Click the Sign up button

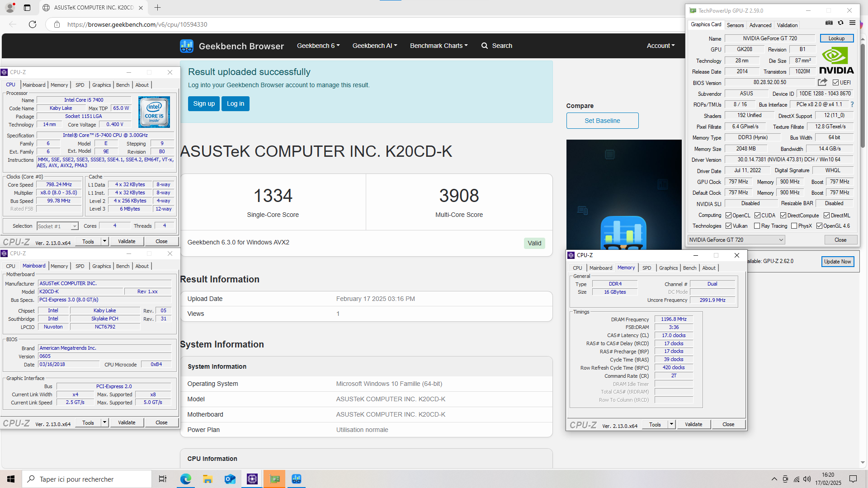(204, 103)
